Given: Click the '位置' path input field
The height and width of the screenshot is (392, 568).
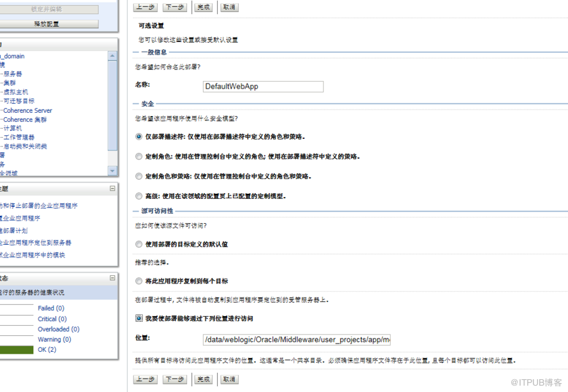Looking at the screenshot, I should pyautogui.click(x=296, y=340).
